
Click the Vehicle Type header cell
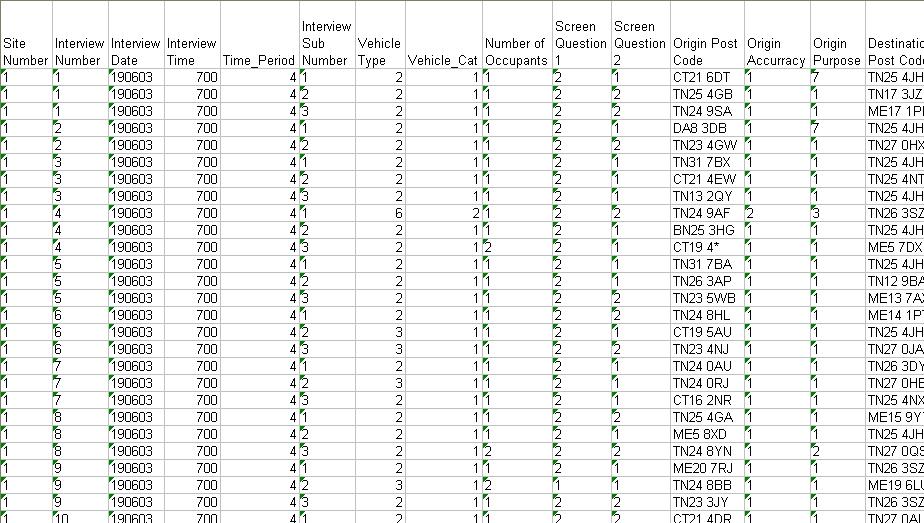pyautogui.click(x=380, y=35)
